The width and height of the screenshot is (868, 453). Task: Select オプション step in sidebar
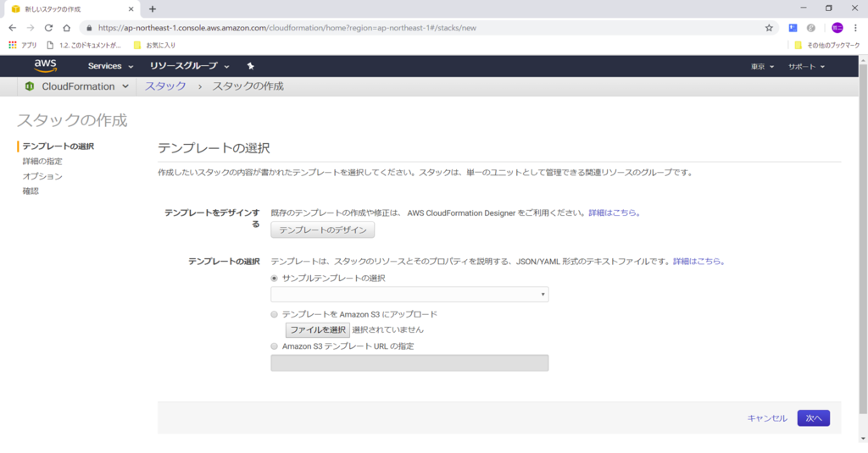point(42,176)
